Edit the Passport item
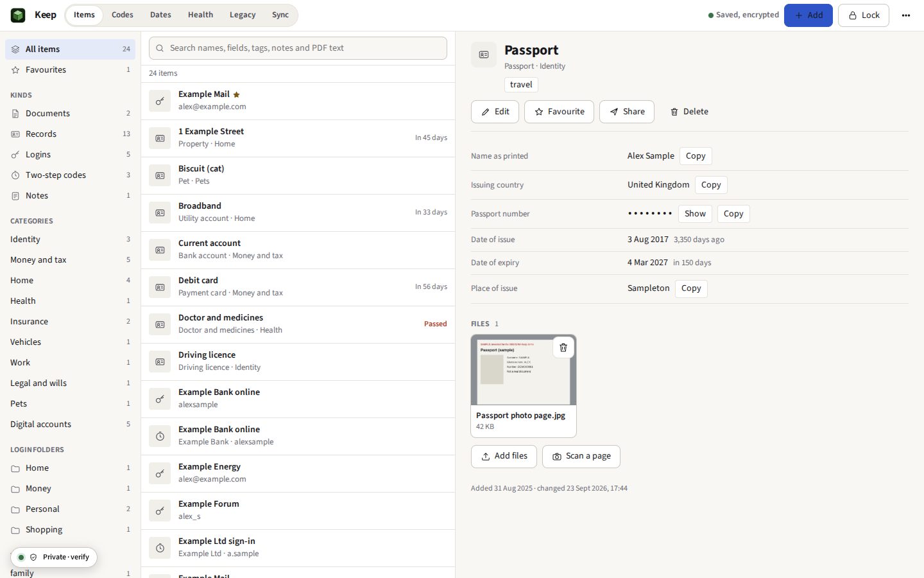 pos(495,112)
